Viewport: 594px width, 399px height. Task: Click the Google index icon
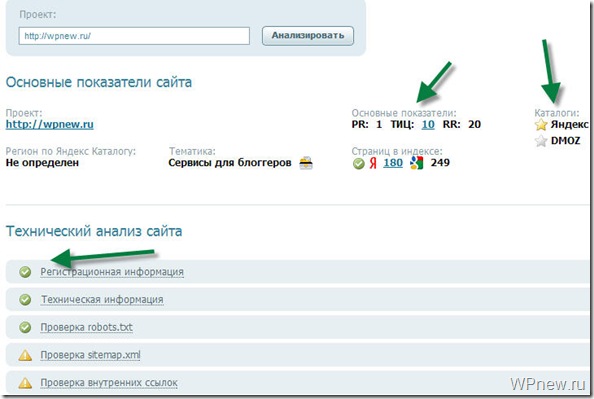coord(416,163)
